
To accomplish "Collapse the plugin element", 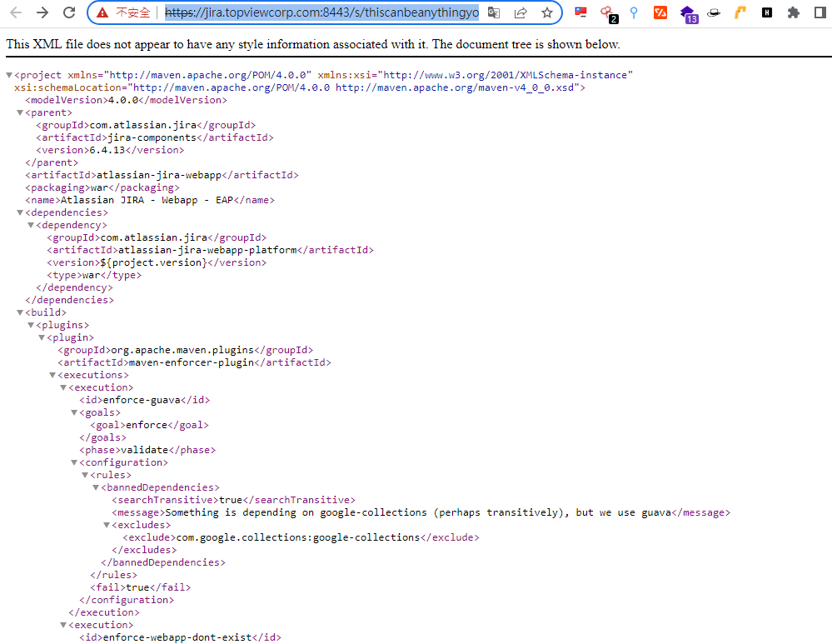I will pyautogui.click(x=42, y=337).
